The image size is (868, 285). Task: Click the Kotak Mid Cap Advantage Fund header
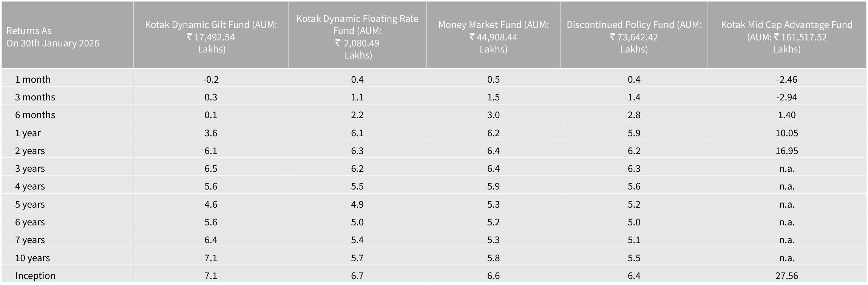point(786,37)
